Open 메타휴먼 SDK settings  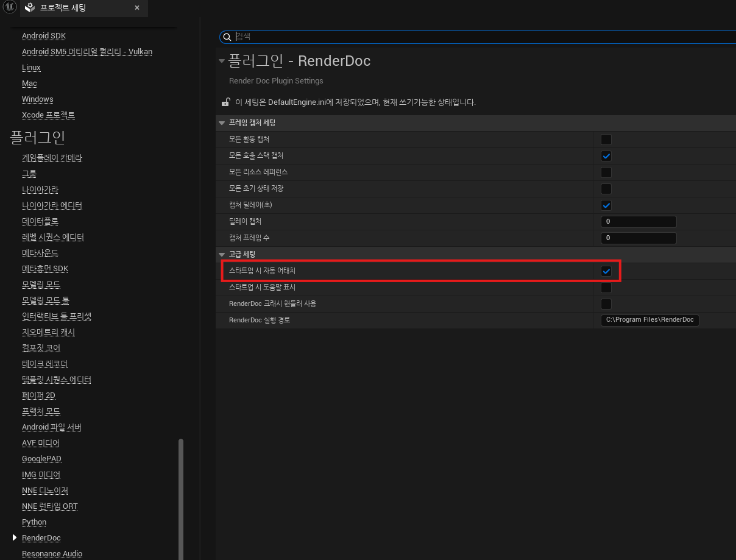click(45, 269)
